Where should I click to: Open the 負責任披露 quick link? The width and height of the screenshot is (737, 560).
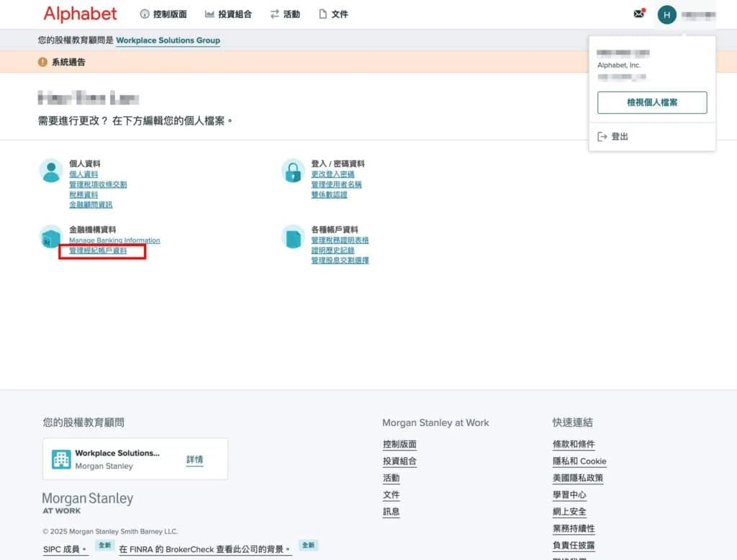(x=574, y=546)
